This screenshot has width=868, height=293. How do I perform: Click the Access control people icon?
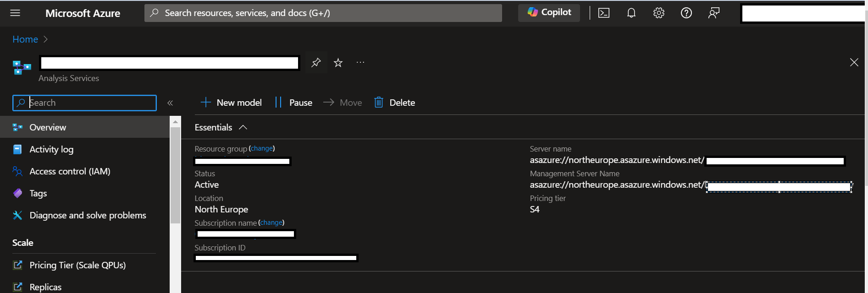tap(17, 171)
